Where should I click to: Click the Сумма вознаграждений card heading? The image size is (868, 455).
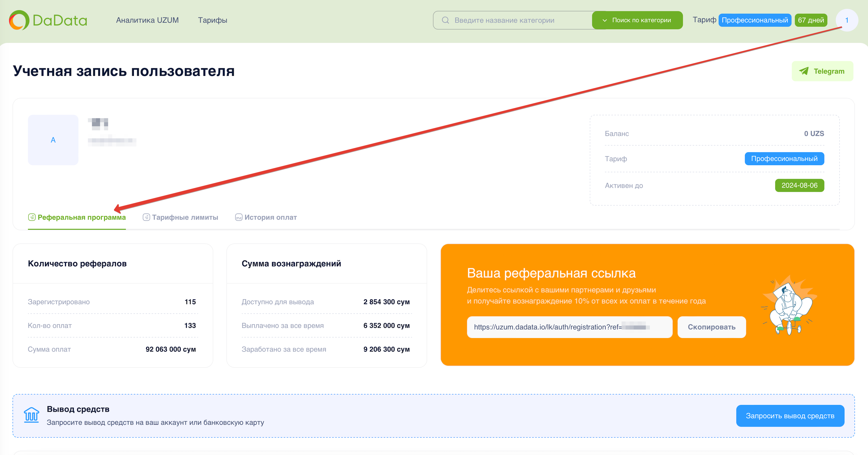[291, 263]
